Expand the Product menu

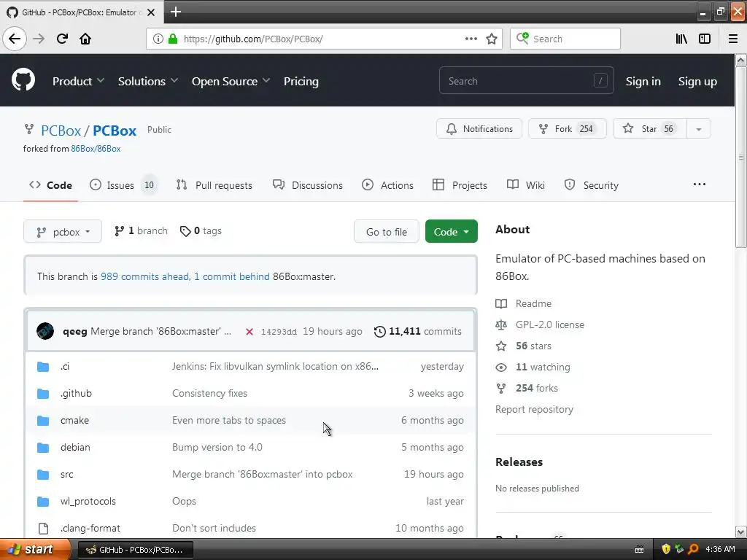coord(78,82)
